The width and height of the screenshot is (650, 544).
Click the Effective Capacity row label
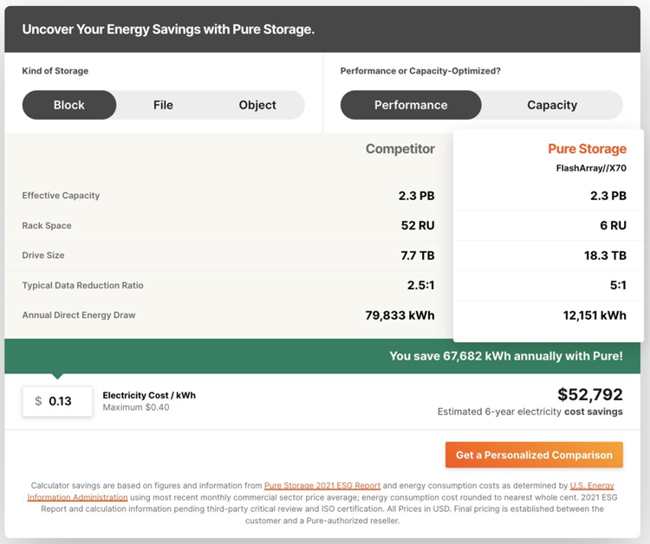click(x=61, y=196)
